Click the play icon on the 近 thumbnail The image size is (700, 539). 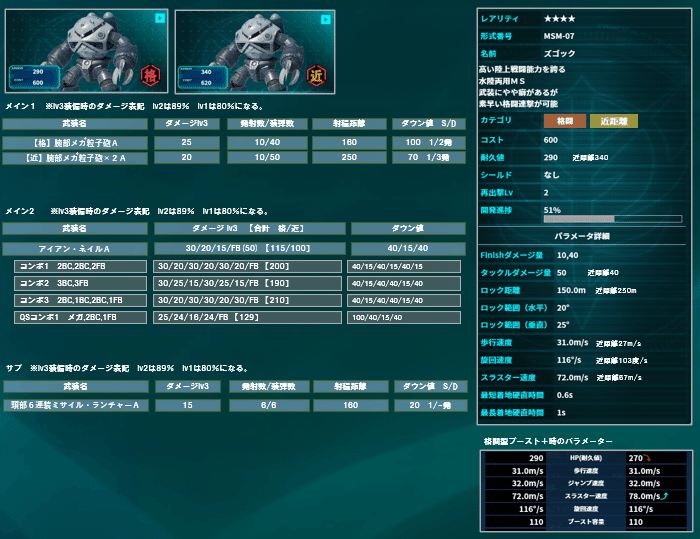pos(326,19)
